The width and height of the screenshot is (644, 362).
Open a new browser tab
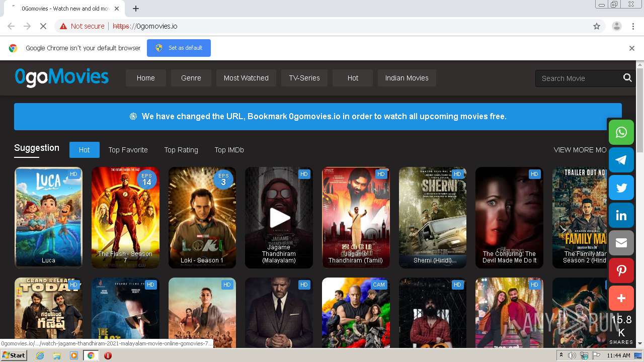[136, 9]
